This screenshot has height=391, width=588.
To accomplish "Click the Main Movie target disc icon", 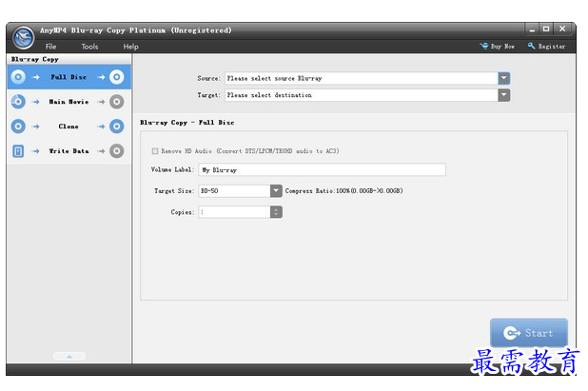I will 117,102.
